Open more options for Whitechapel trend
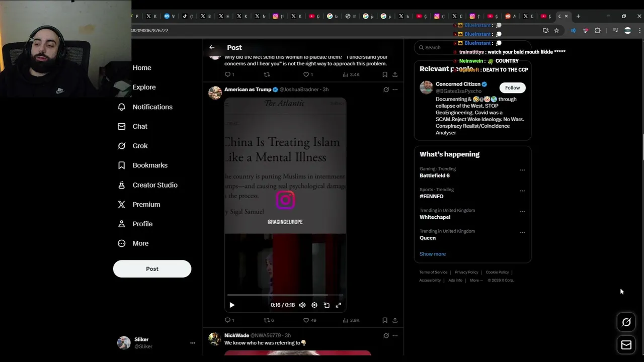Image resolution: width=644 pixels, height=362 pixels. tap(522, 212)
